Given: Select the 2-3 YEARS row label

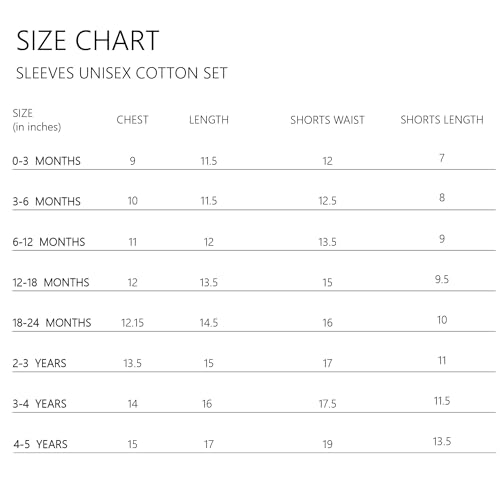Looking at the screenshot, I should tap(39, 363).
